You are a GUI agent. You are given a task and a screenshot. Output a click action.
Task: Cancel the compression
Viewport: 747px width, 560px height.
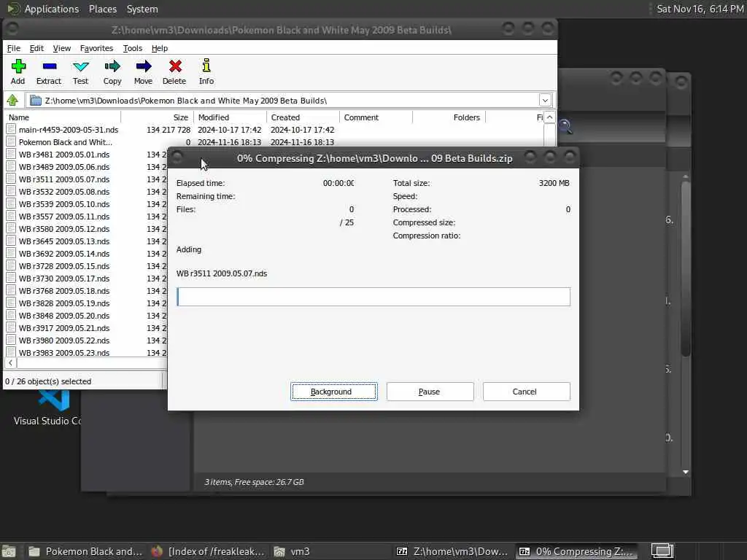tap(526, 392)
